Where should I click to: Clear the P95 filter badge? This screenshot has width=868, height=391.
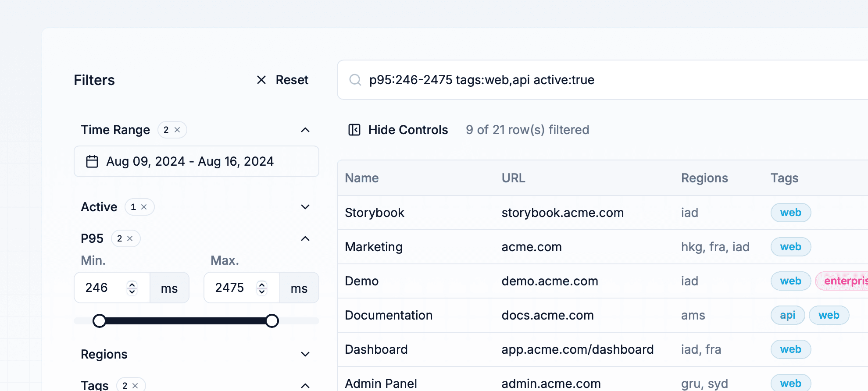click(x=130, y=238)
